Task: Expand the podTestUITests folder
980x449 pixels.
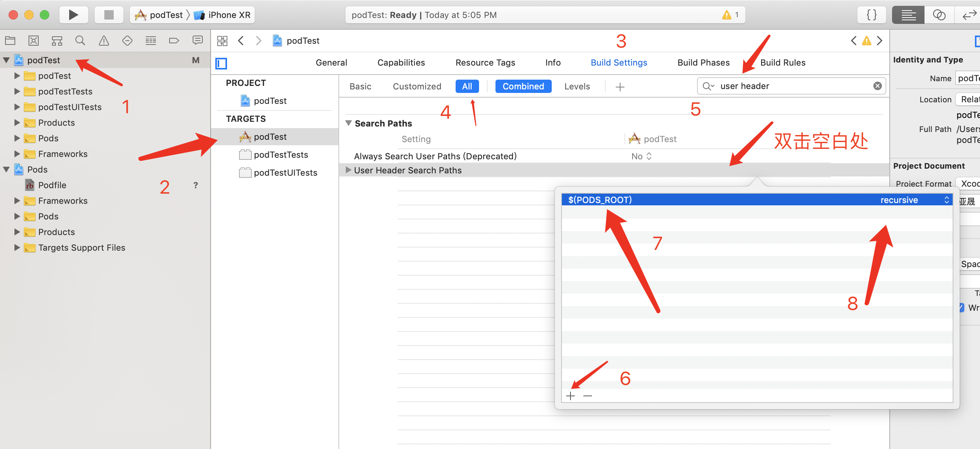Action: click(17, 107)
